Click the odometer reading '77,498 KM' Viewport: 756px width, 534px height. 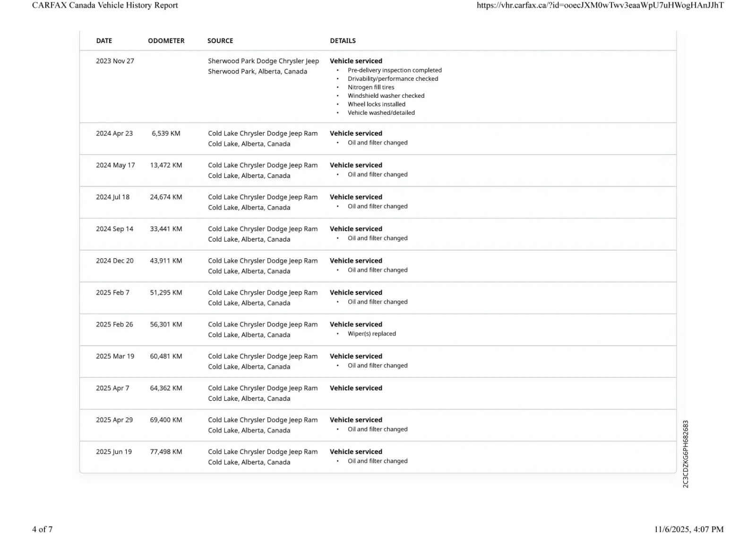tap(166, 452)
